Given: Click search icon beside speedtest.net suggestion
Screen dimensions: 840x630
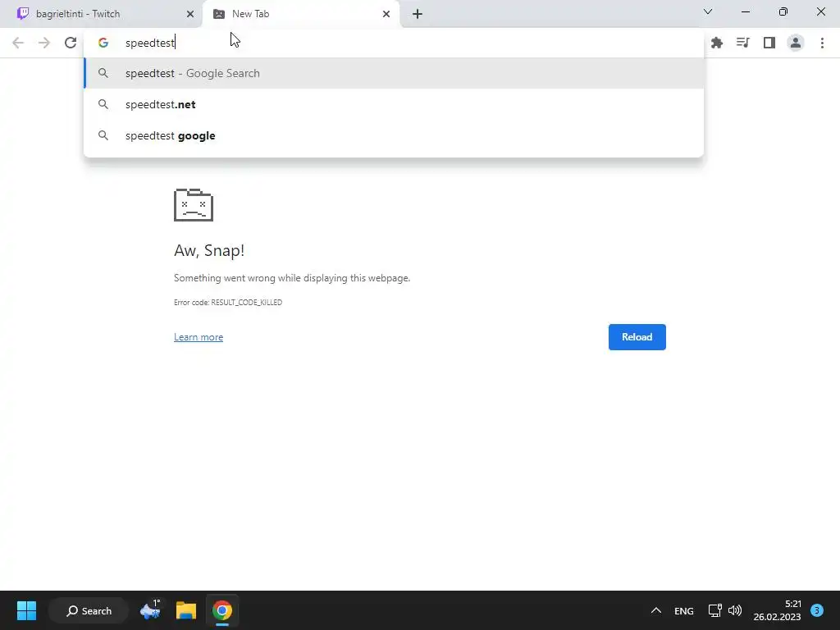Looking at the screenshot, I should pos(103,104).
